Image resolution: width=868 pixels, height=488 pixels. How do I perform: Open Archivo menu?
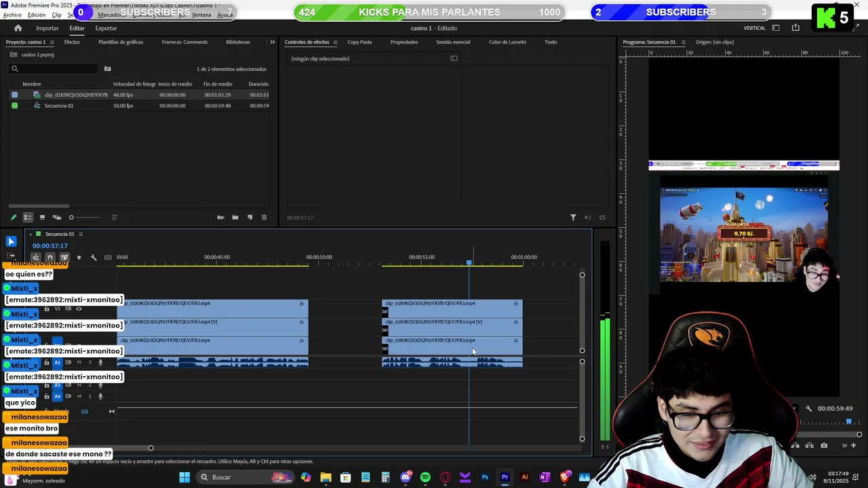pyautogui.click(x=12, y=15)
